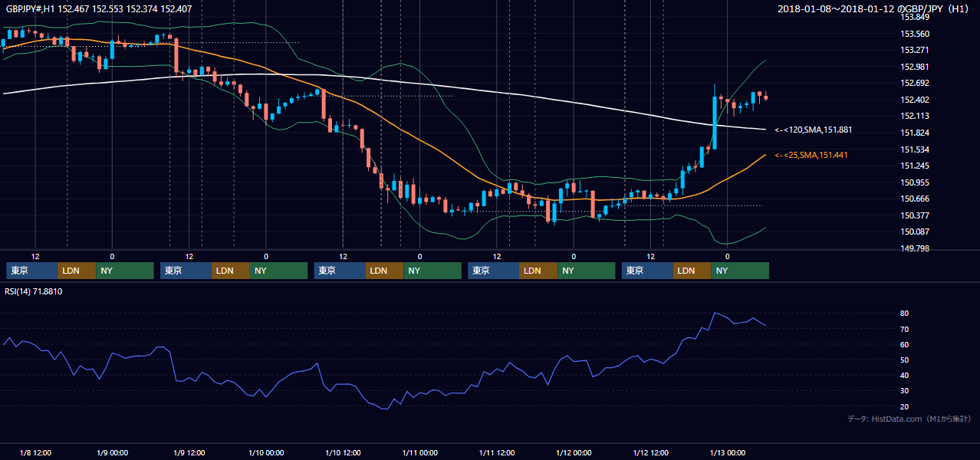
Task: Click RSI scale value 40
Action: (x=905, y=376)
